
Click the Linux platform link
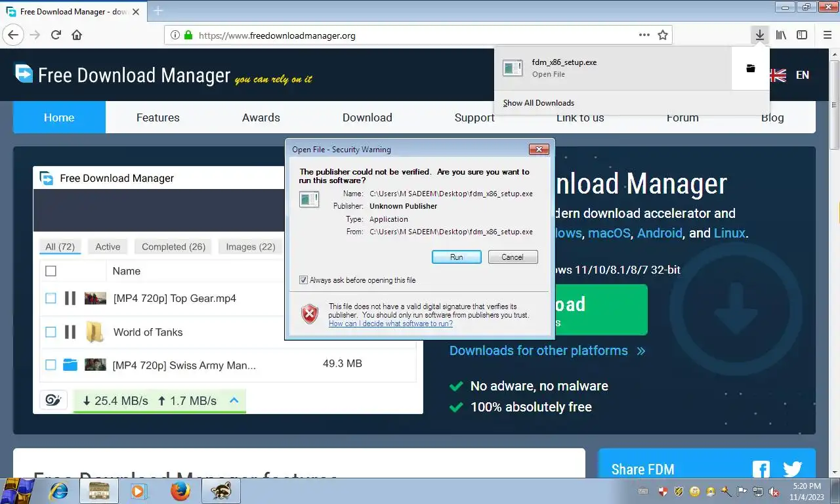click(729, 233)
